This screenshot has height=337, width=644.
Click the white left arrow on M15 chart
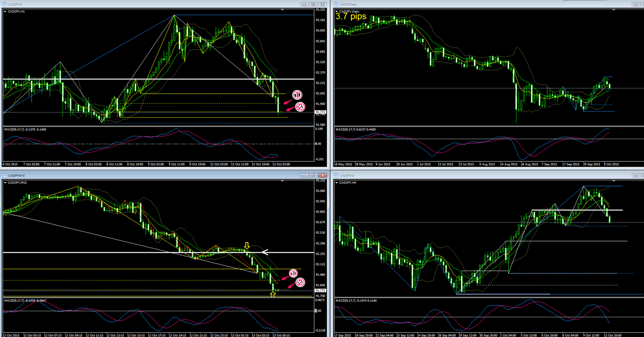pos(266,252)
